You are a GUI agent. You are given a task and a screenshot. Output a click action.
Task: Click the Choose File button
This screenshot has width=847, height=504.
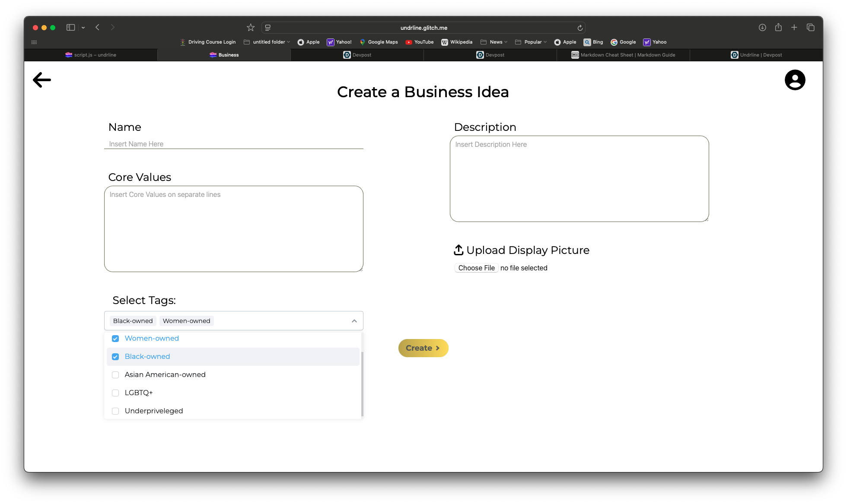(x=476, y=268)
